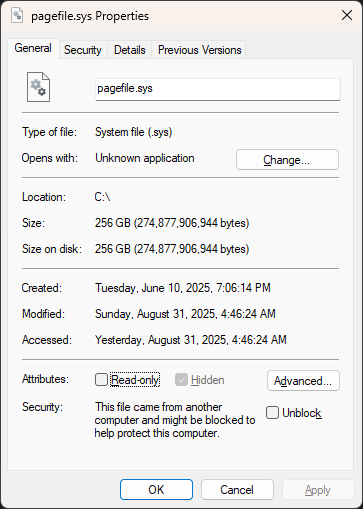Check the Unblock security checkbox
The height and width of the screenshot is (509, 363).
coord(272,413)
